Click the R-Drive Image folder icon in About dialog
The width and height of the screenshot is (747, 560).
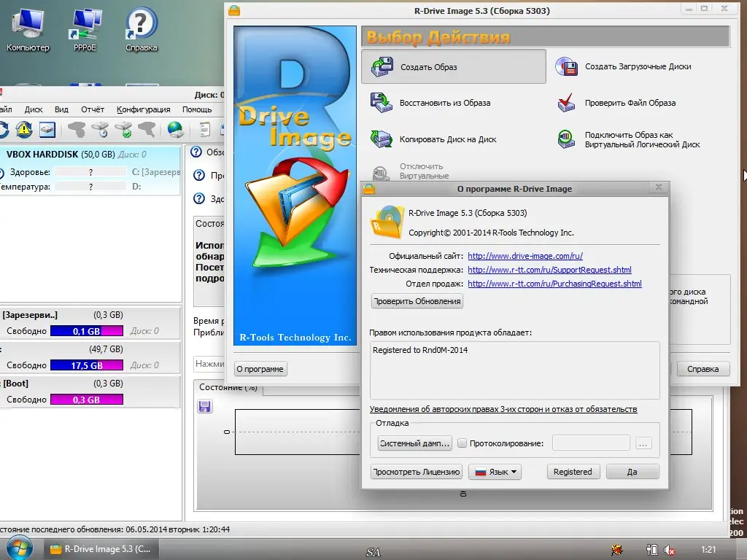coord(387,222)
